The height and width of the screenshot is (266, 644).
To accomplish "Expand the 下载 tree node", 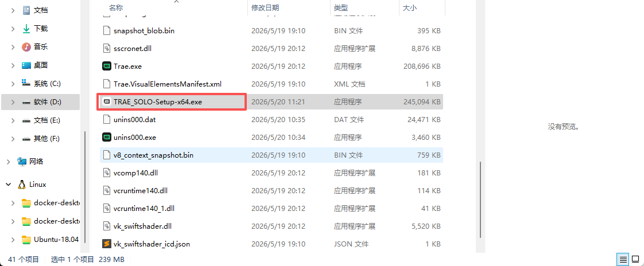I will point(13,28).
